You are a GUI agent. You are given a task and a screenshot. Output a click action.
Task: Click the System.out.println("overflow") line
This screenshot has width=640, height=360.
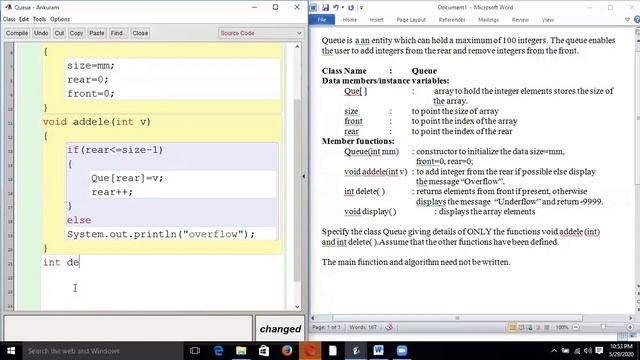click(161, 234)
